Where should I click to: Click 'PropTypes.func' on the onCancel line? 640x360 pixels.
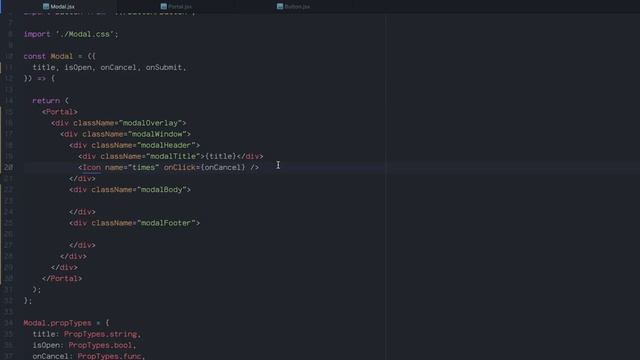pos(109,356)
